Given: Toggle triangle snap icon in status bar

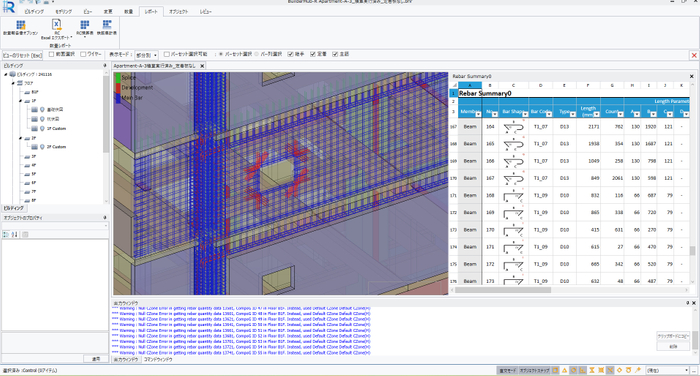Looking at the screenshot, I should point(564,370).
